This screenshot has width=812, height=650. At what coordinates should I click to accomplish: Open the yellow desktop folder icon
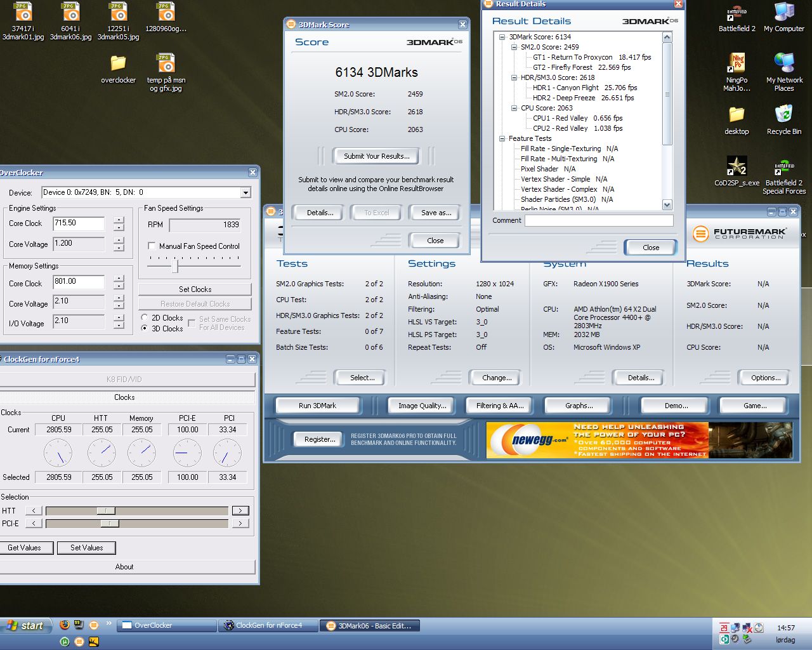(737, 121)
